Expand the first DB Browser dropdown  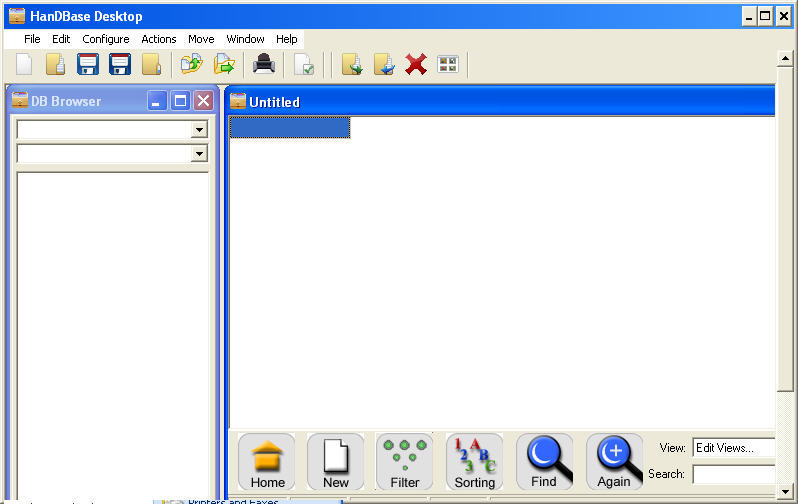[200, 130]
